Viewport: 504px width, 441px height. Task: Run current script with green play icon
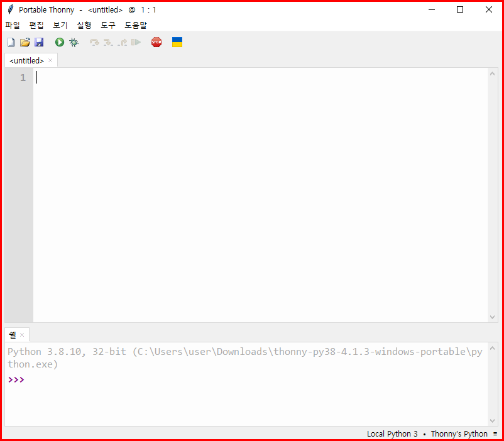coord(60,42)
